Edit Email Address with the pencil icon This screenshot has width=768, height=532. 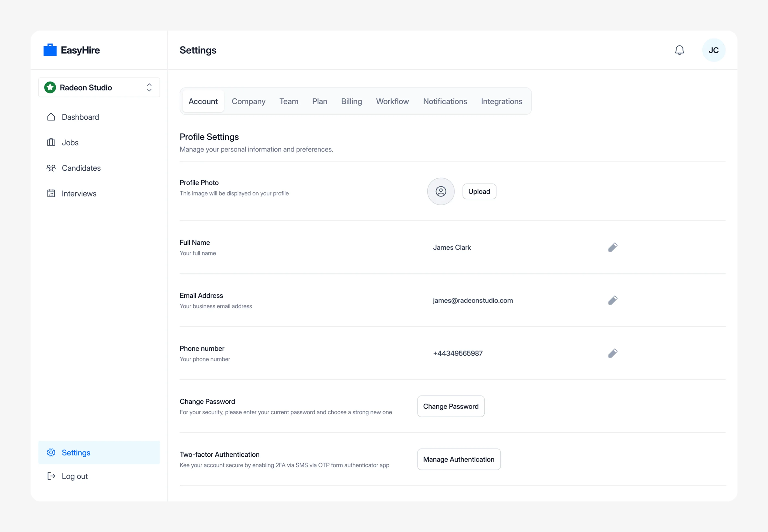tap(613, 300)
